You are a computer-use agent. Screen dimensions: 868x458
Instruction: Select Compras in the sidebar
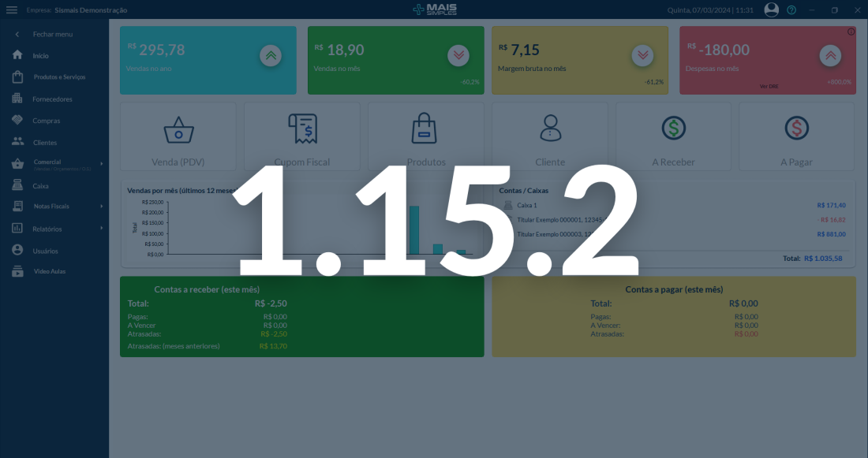tap(47, 121)
